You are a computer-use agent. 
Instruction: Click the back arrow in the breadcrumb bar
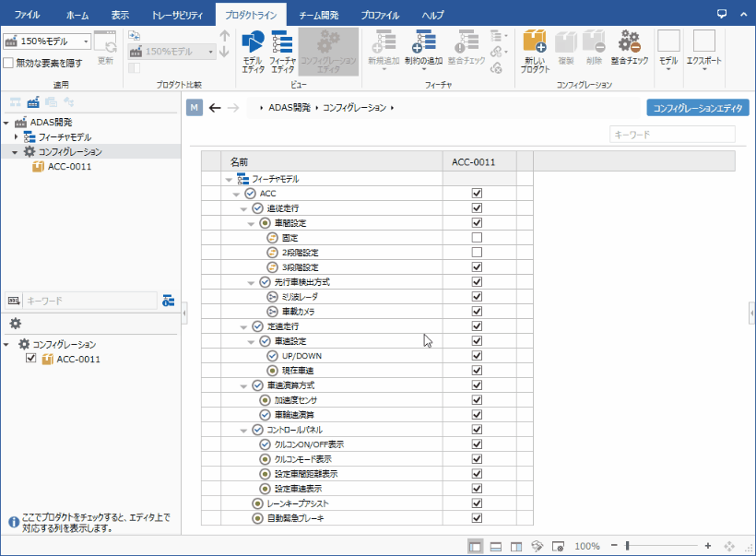pos(215,108)
